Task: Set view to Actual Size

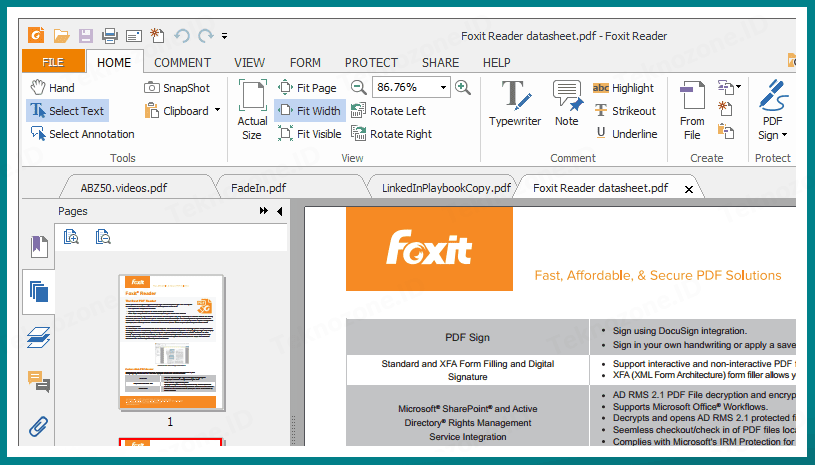Action: tap(252, 110)
